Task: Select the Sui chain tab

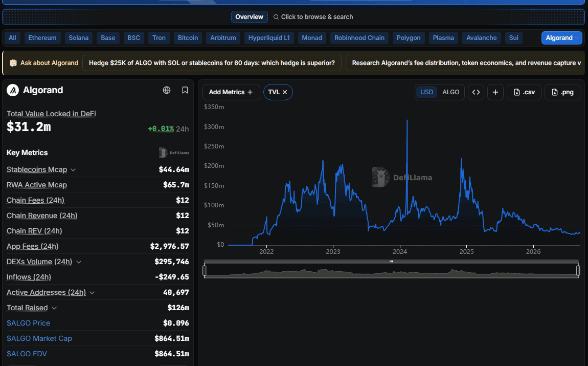Action: tap(514, 38)
